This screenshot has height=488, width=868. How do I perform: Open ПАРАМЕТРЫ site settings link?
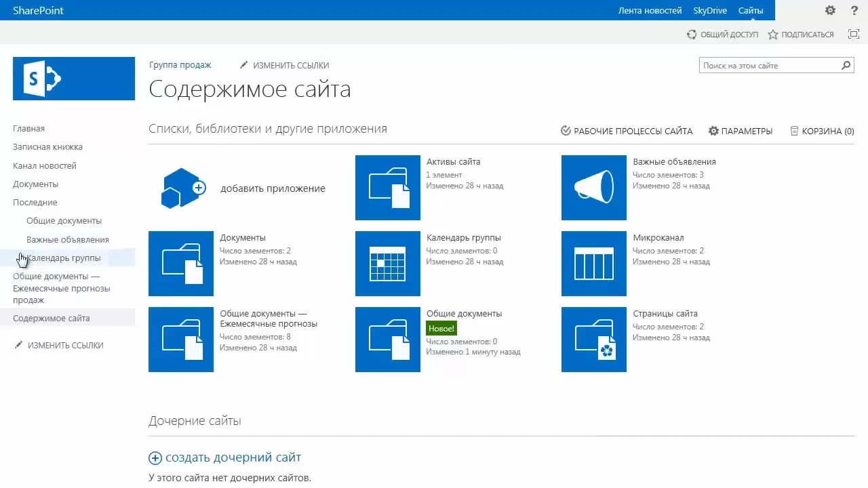(x=741, y=131)
